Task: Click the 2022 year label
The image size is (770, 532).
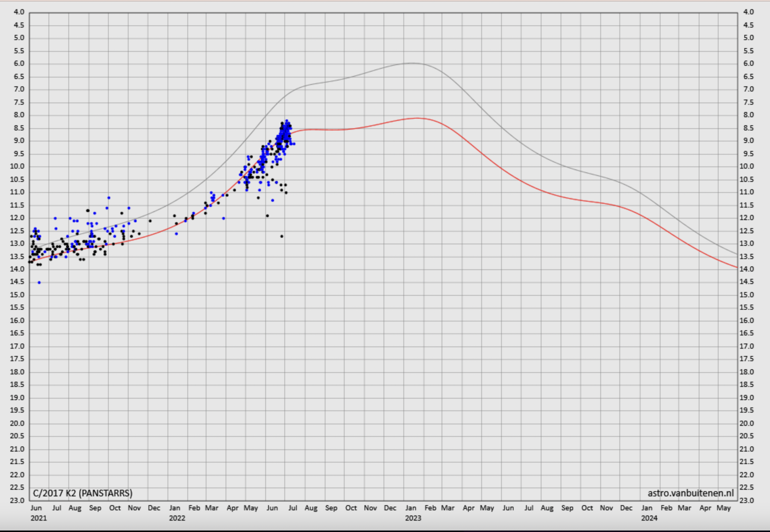Action: pyautogui.click(x=177, y=518)
